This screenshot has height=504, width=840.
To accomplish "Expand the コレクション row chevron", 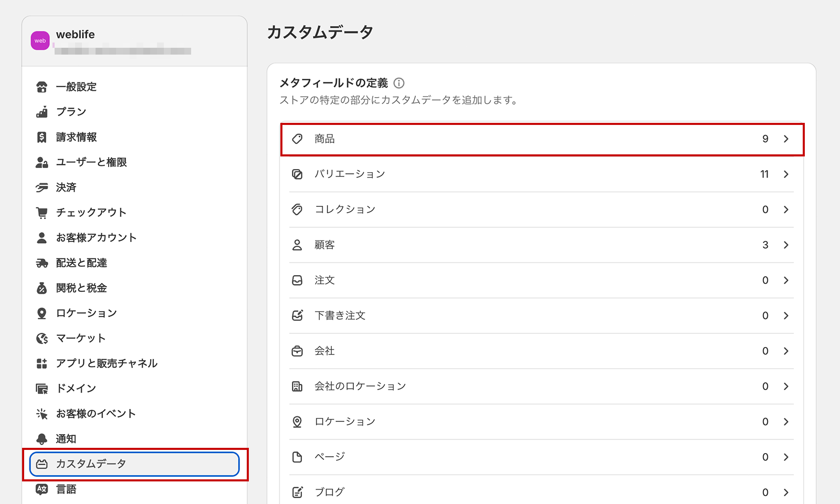I will pyautogui.click(x=786, y=209).
